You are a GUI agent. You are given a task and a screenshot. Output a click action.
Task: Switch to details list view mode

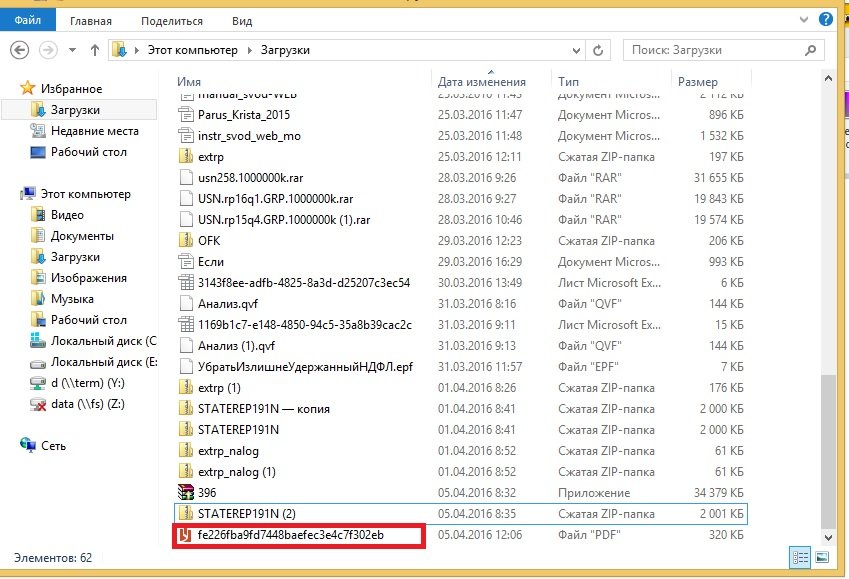tap(800, 558)
